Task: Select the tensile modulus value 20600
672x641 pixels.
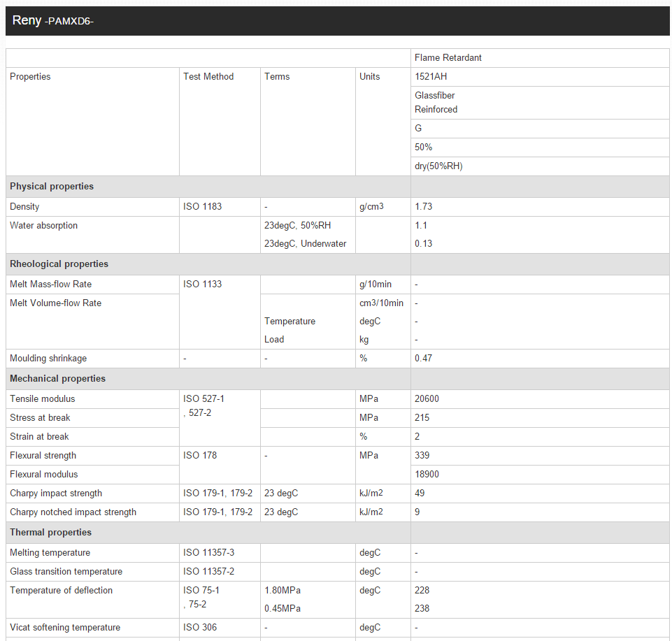Action: point(427,399)
